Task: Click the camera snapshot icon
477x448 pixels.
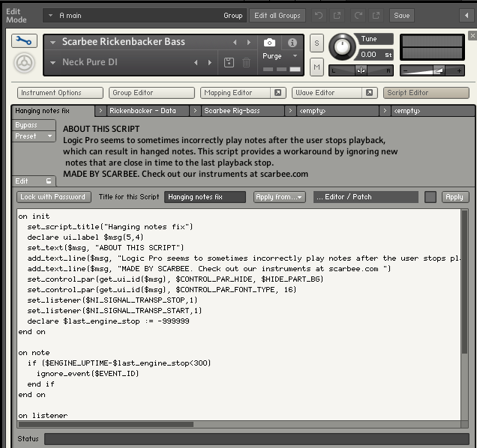Action: point(270,43)
